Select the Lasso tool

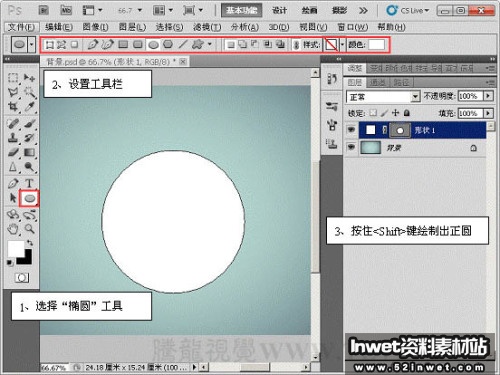(13, 92)
